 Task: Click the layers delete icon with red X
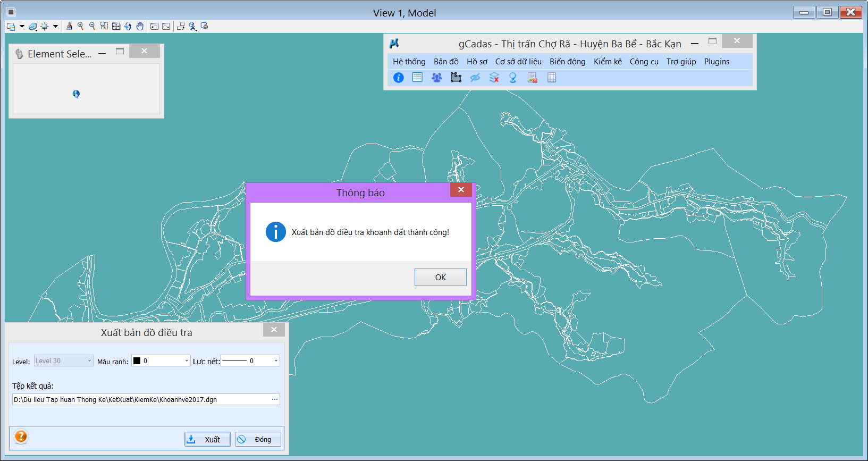[x=494, y=78]
